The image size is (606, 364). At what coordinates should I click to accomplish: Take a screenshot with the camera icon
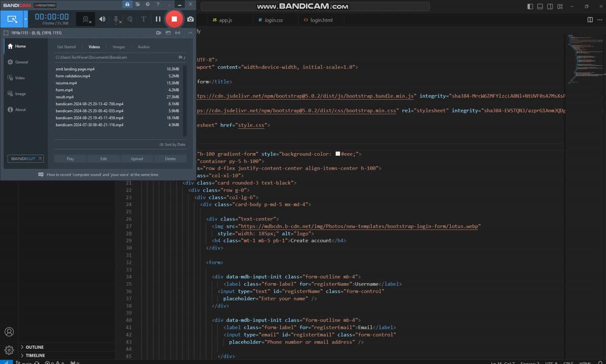tap(190, 19)
